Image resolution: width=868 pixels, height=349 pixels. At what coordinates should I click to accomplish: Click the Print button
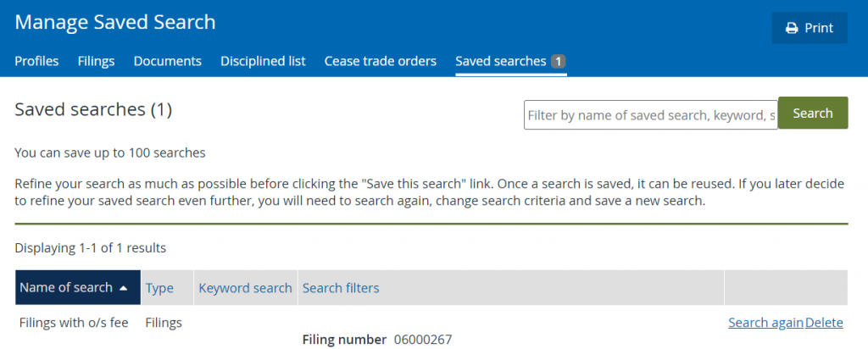(810, 28)
